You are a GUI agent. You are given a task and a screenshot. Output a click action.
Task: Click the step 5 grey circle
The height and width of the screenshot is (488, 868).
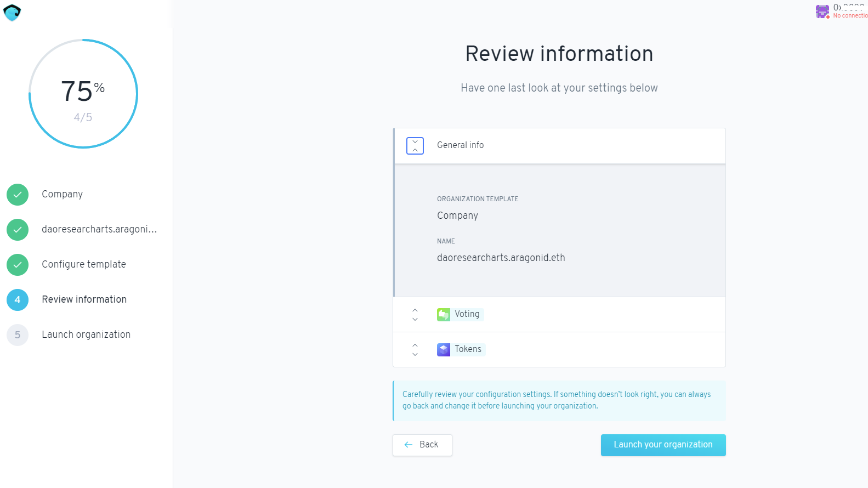click(x=18, y=335)
